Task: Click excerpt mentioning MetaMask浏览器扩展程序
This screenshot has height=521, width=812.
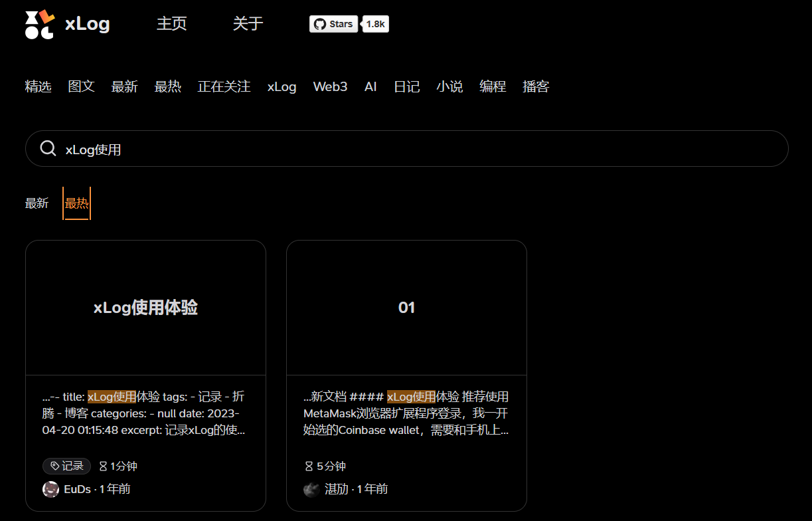Action: click(x=406, y=413)
